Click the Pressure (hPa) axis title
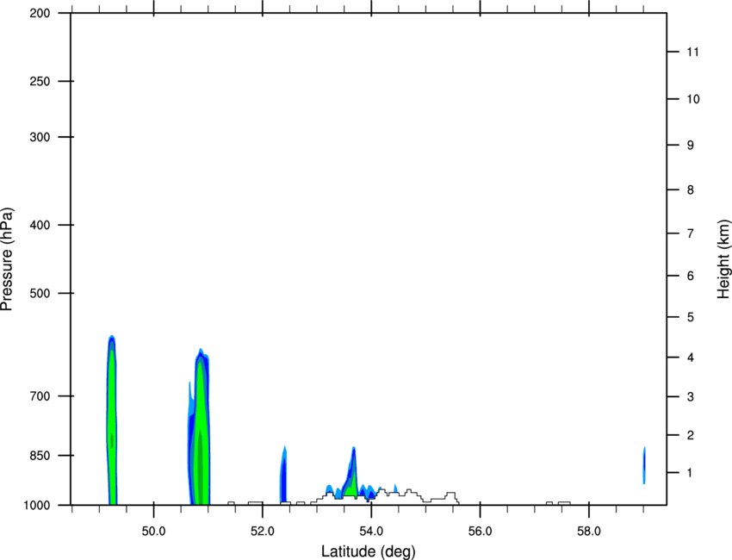 coord(7,259)
